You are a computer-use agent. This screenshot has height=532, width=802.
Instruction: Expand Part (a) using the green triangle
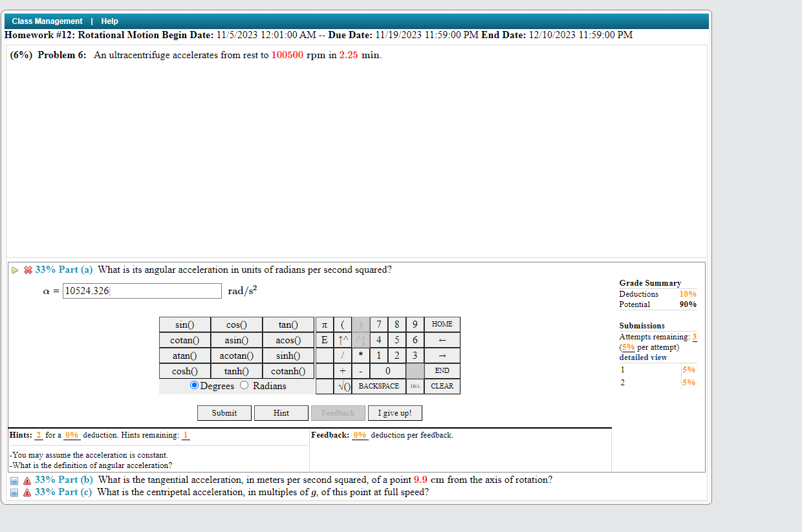14,270
